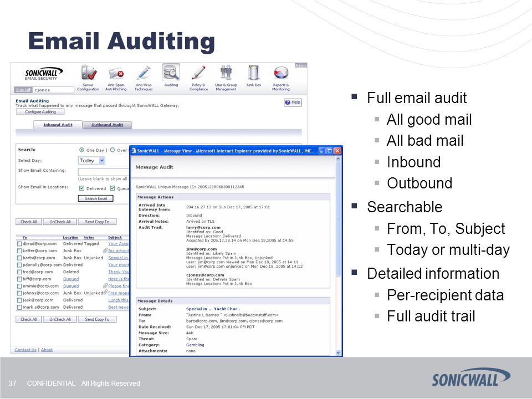Check the fred@corp.com row checkbox
Image resolution: width=532 pixels, height=399 pixels.
19,272
